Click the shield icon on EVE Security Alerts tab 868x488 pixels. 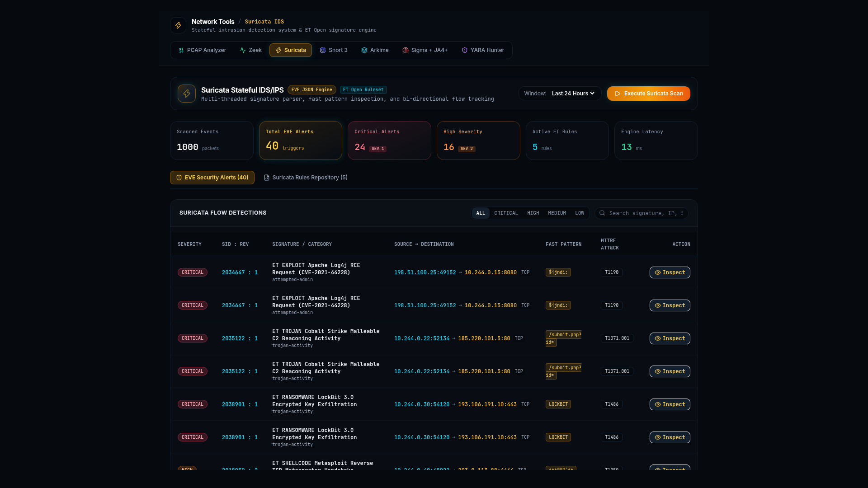pyautogui.click(x=179, y=178)
